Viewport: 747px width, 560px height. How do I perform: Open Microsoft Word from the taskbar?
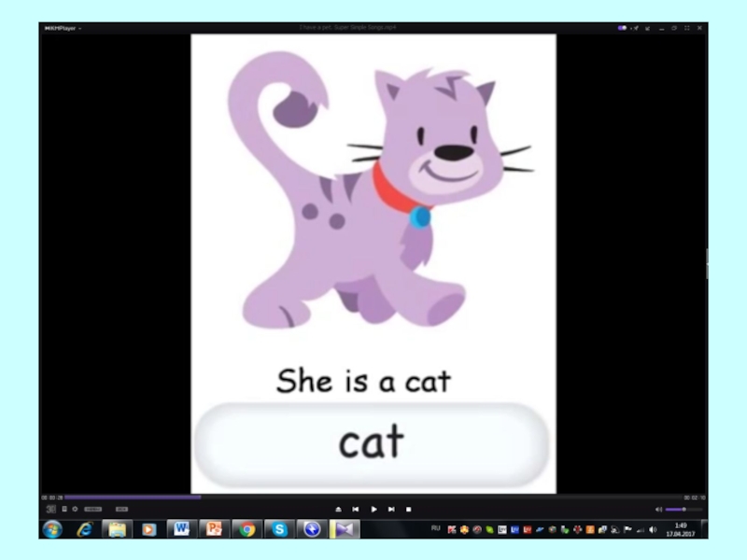(181, 529)
